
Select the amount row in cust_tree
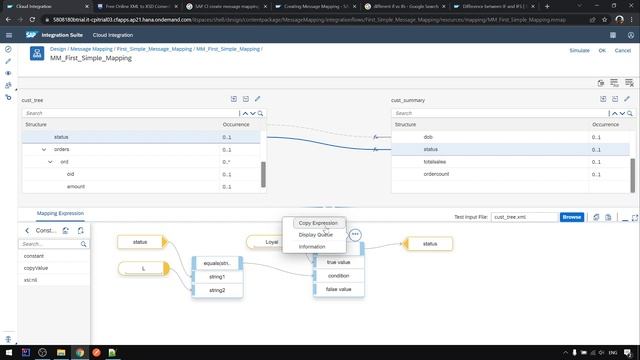tap(141, 187)
